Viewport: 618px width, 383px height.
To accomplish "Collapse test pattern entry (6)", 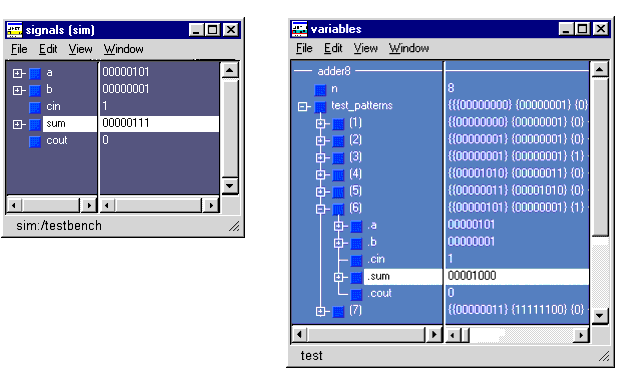I will [320, 209].
